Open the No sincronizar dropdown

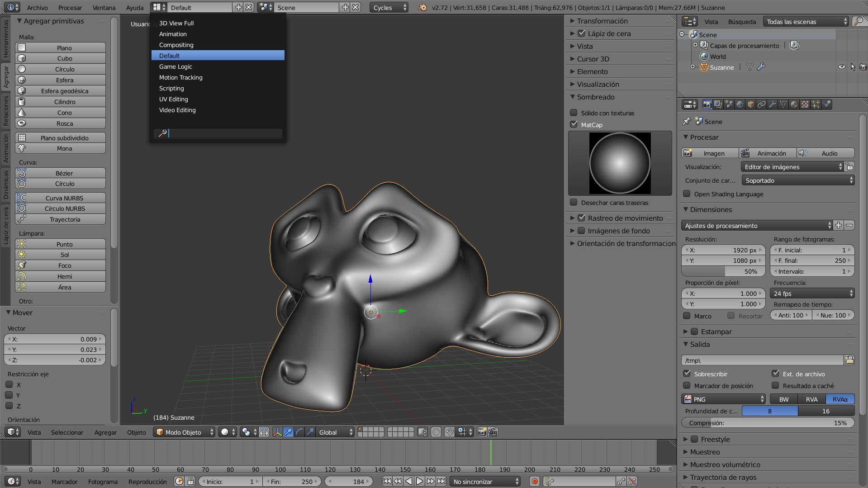pyautogui.click(x=485, y=481)
